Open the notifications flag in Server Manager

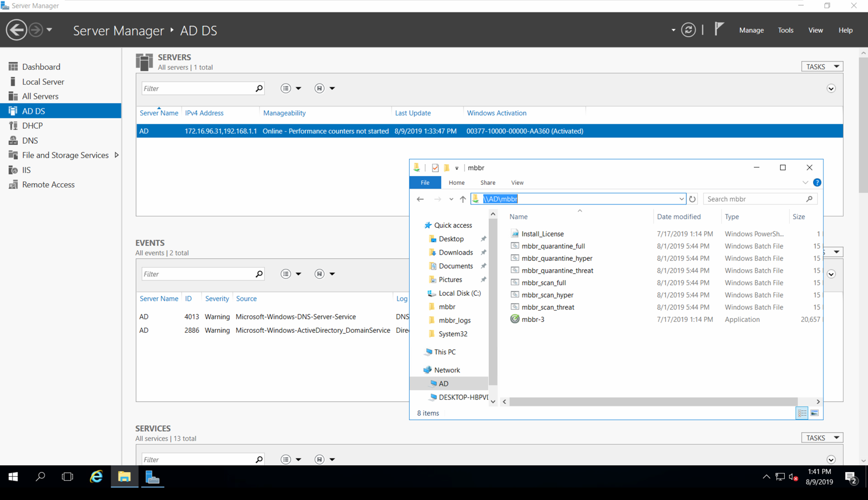tap(719, 29)
